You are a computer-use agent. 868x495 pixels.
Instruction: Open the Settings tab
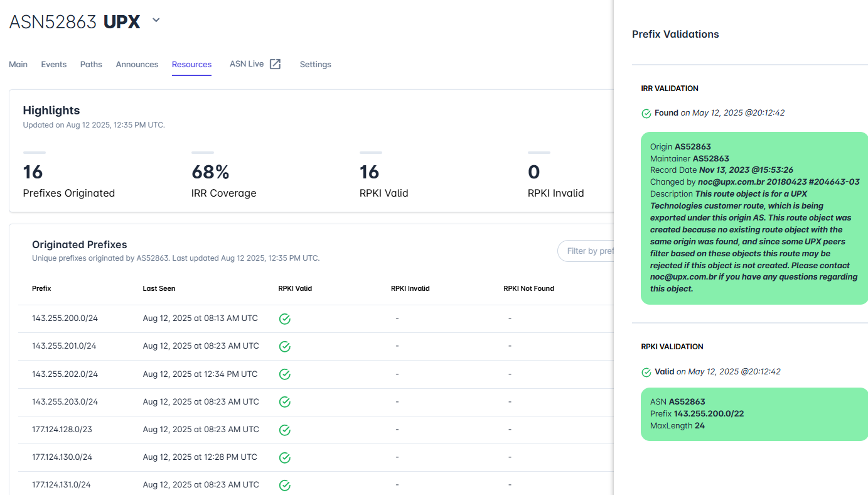315,64
